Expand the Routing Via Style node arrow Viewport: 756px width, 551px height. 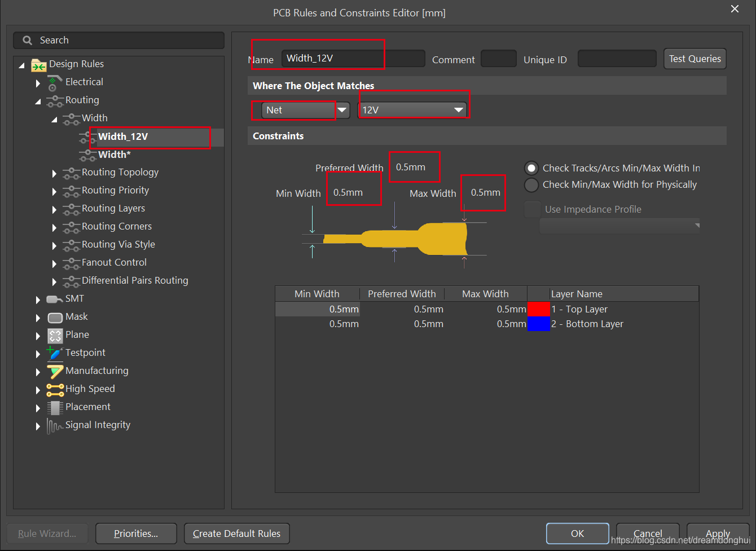[54, 245]
